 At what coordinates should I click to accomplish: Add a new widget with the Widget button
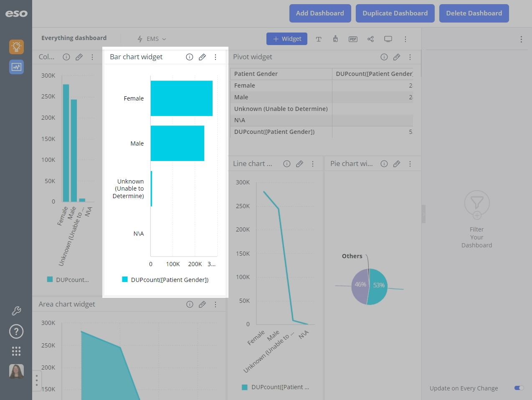tap(287, 39)
